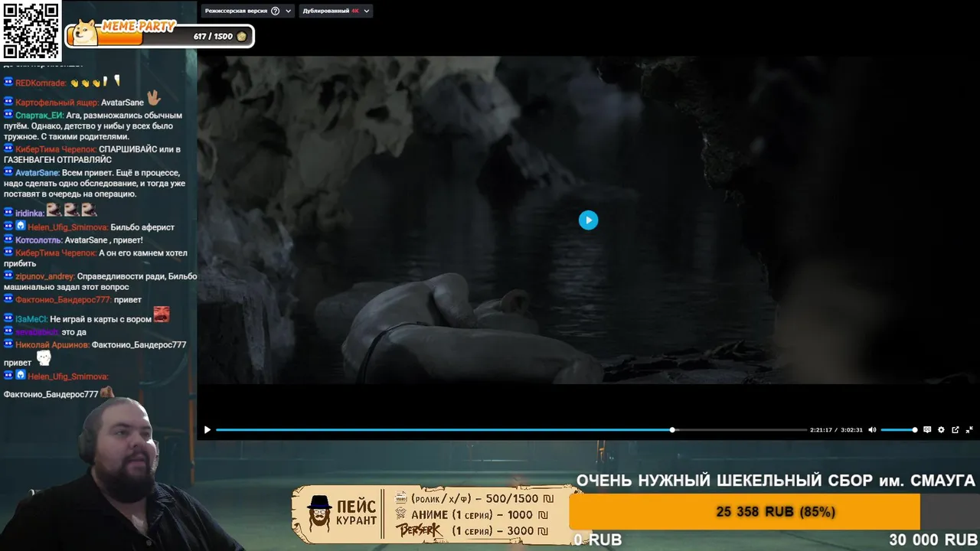The height and width of the screenshot is (551, 980).
Task: Click the ОЧЕНЬ НУЖНЫЙ ШЕКЕЛЬНЫЙ СБОР title
Action: coord(776,481)
